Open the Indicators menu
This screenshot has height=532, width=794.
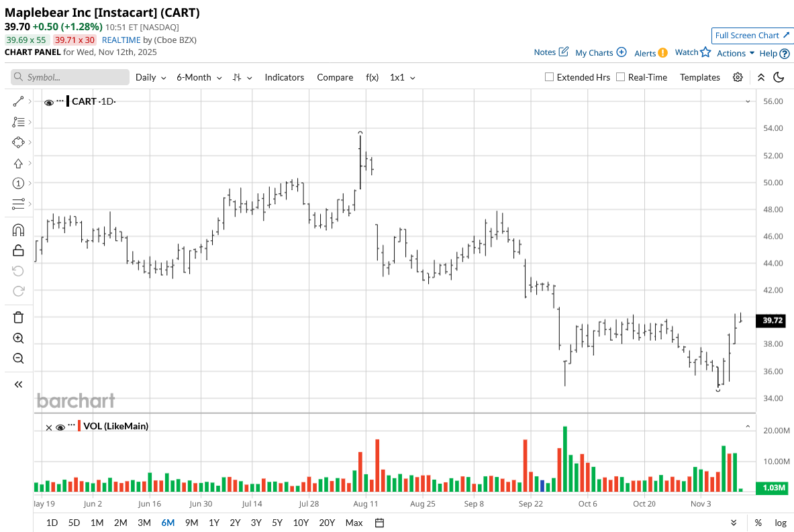(284, 77)
